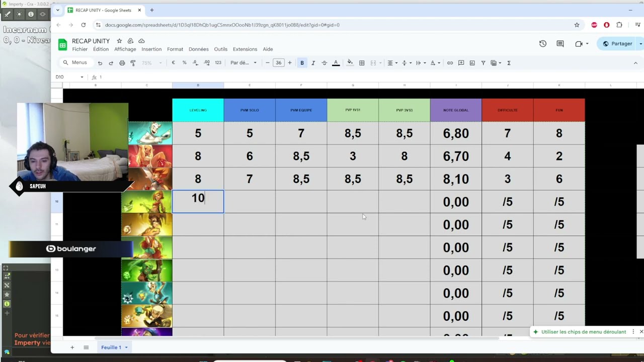644x362 pixels.
Task: Check cloud save status icon
Action: point(141,41)
